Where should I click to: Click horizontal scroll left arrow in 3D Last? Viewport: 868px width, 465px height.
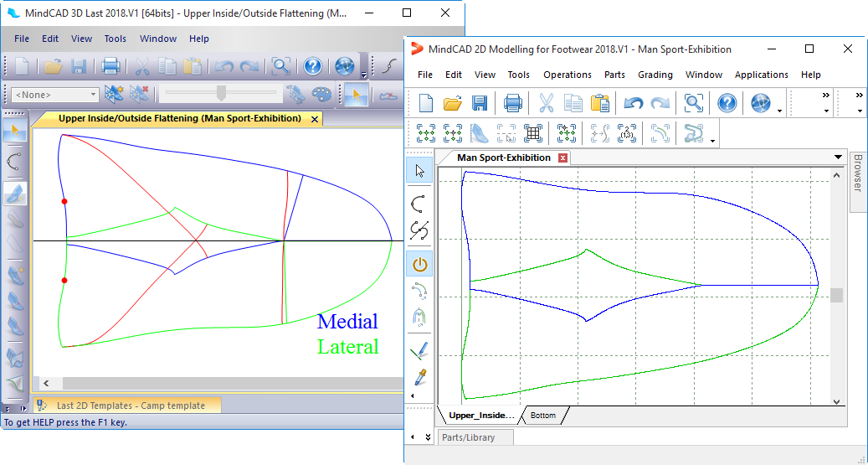tap(47, 383)
